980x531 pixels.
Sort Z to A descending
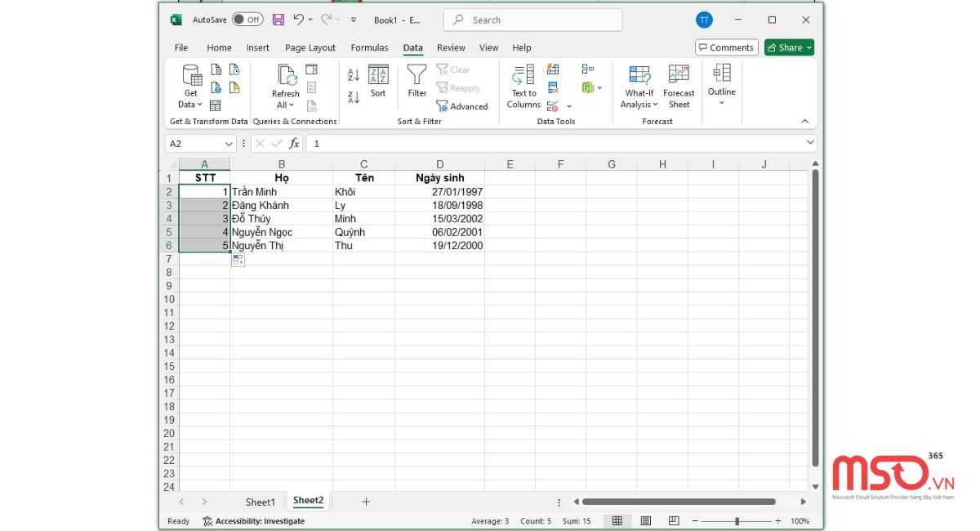pyautogui.click(x=354, y=97)
